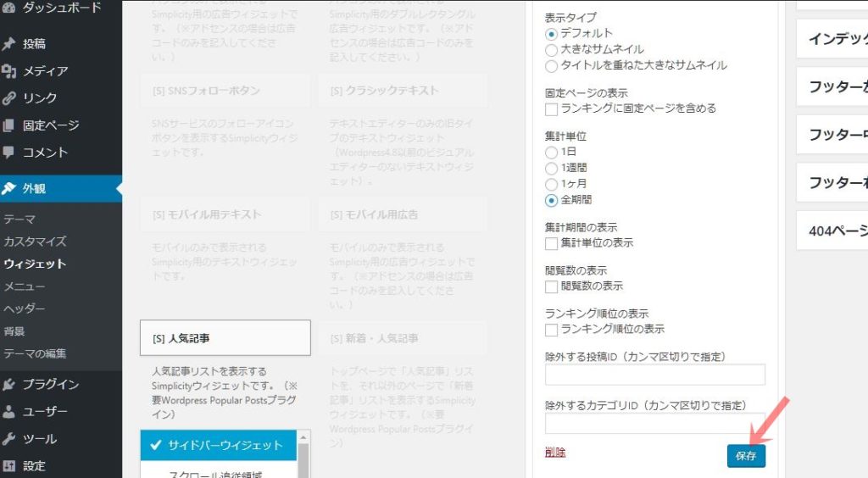Image resolution: width=868 pixels, height=478 pixels.
Task: Go to the メニュー submenu item
Action: click(x=25, y=286)
